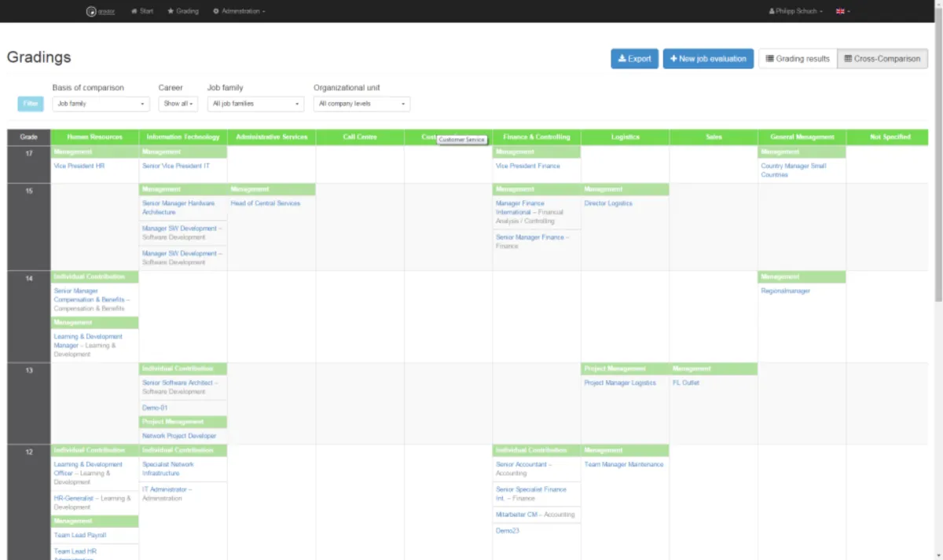
Task: Click the Filter button
Action: 31,104
